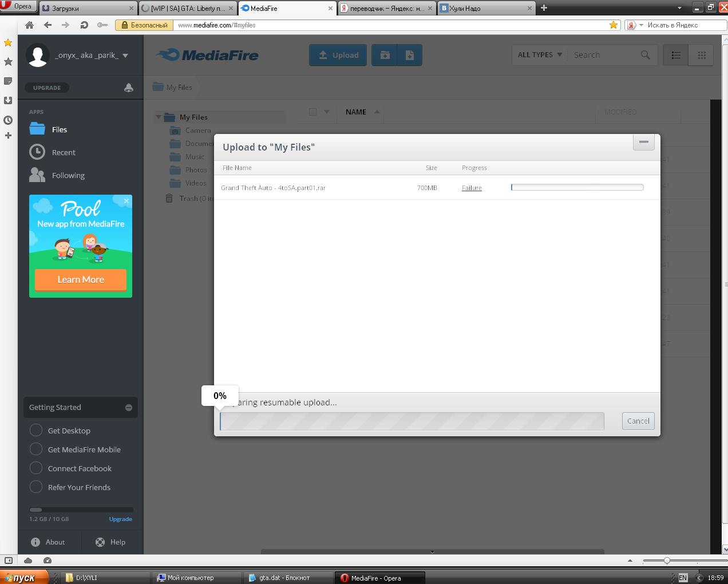Tick the select-all files checkbox
The height and width of the screenshot is (584, 728).
point(312,112)
